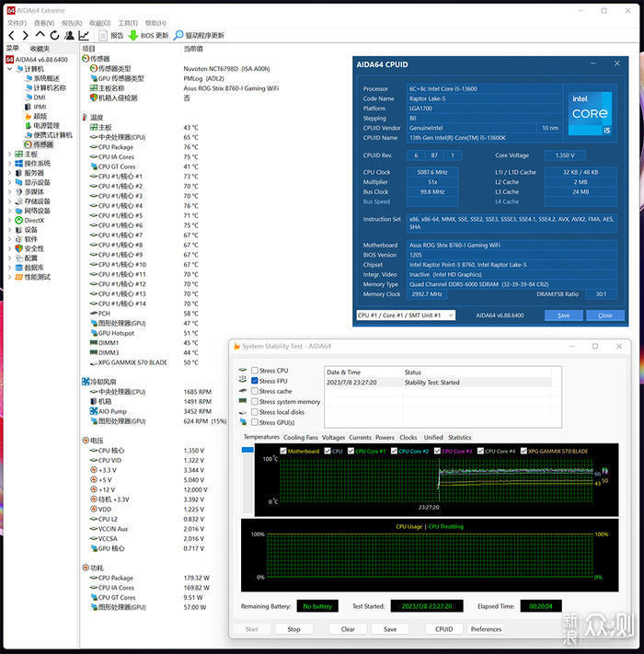Switch to the Cooling Fans tab
This screenshot has height=654, width=644.
[300, 438]
